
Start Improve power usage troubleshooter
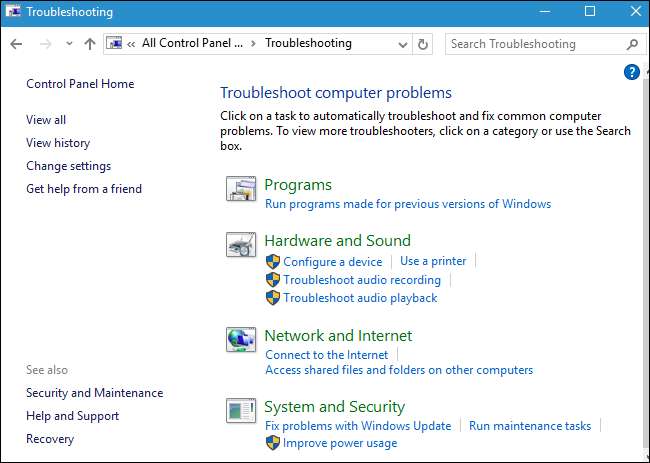(340, 443)
